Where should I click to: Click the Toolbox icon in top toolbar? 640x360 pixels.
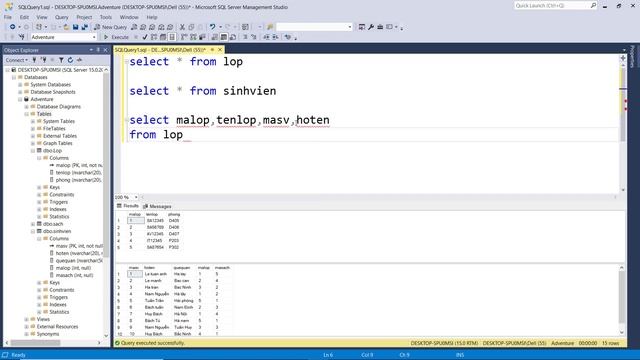point(380,27)
